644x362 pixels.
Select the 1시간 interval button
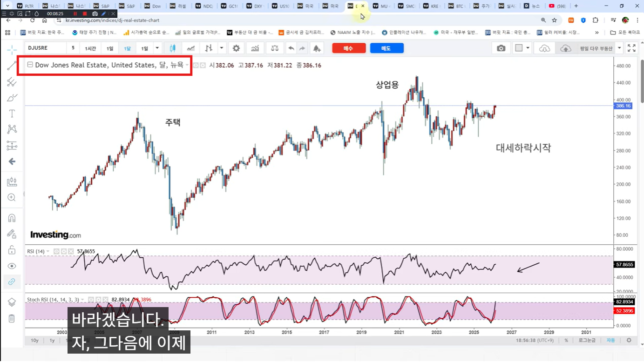pyautogui.click(x=90, y=48)
